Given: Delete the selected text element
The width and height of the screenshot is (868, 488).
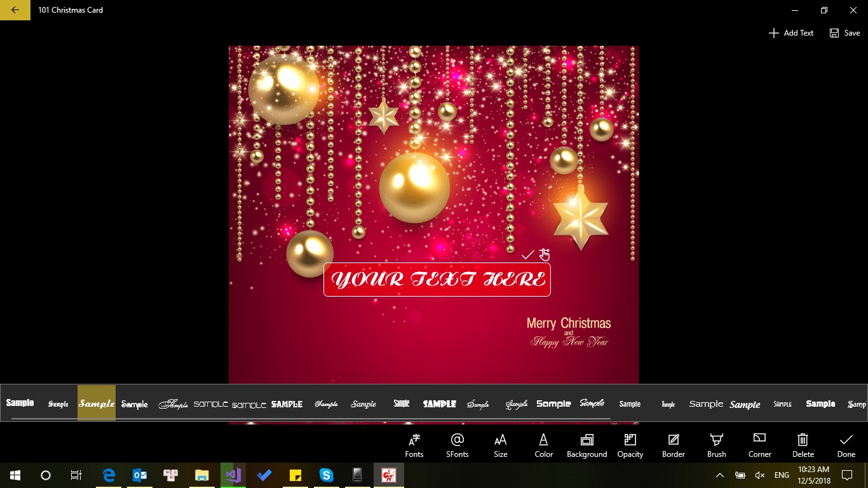Looking at the screenshot, I should [x=803, y=445].
